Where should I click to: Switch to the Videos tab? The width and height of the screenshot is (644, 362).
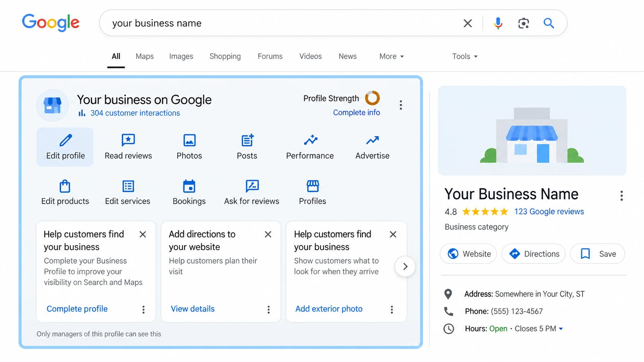(x=310, y=56)
